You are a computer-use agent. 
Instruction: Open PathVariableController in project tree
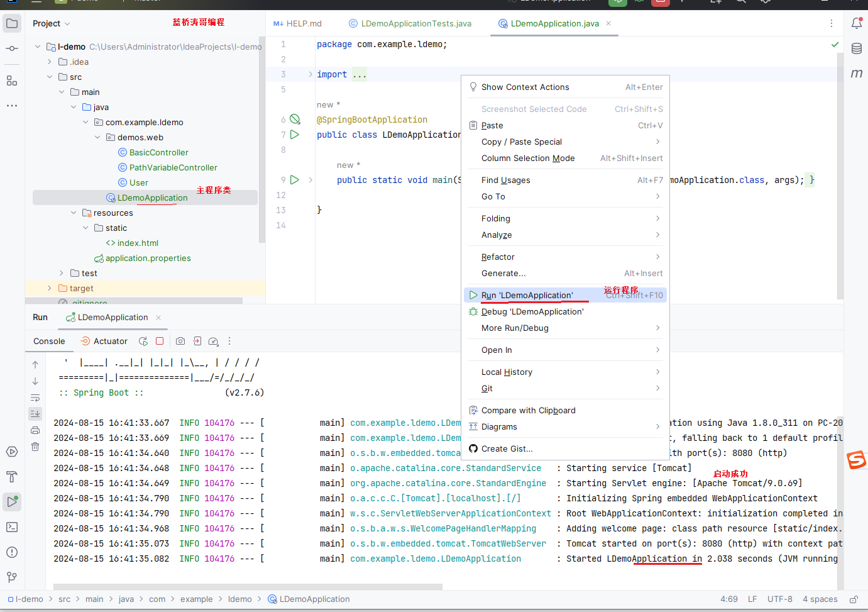coord(168,167)
